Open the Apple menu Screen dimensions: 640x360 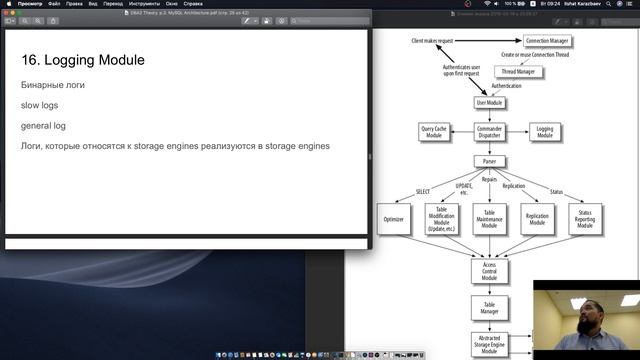(x=9, y=4)
